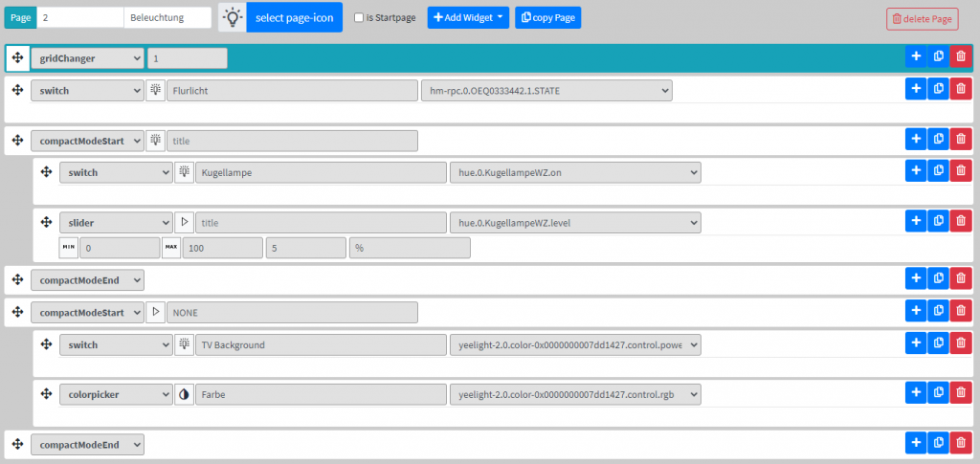Duplicate the Kugellampe switch widget
This screenshot has width=980, height=464.
click(x=938, y=171)
